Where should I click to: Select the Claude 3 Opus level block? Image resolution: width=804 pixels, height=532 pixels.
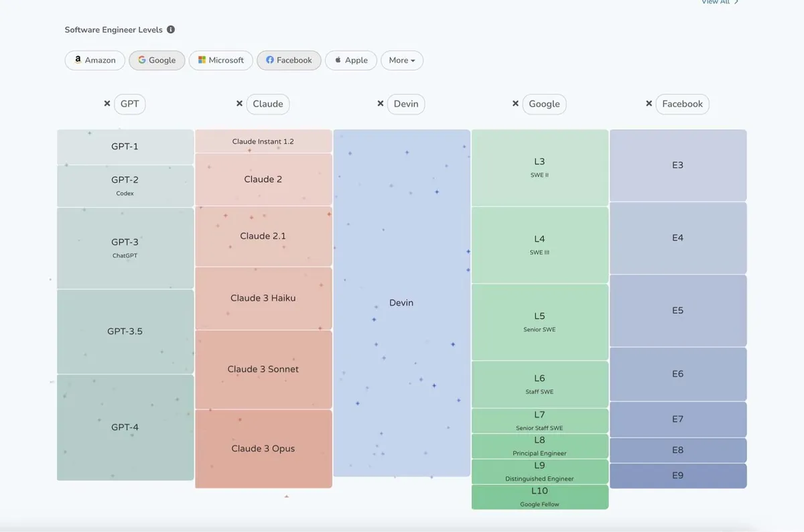coord(263,448)
